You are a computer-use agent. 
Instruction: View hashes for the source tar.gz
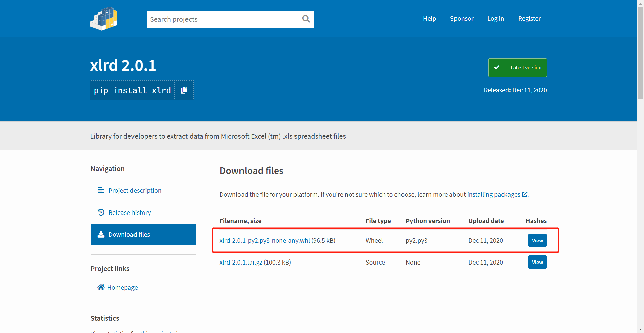pos(537,262)
